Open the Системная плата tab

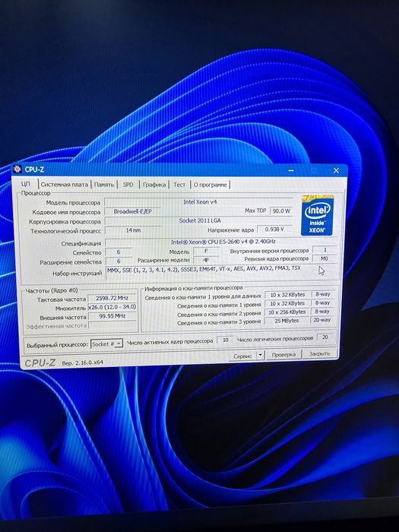coord(64,185)
